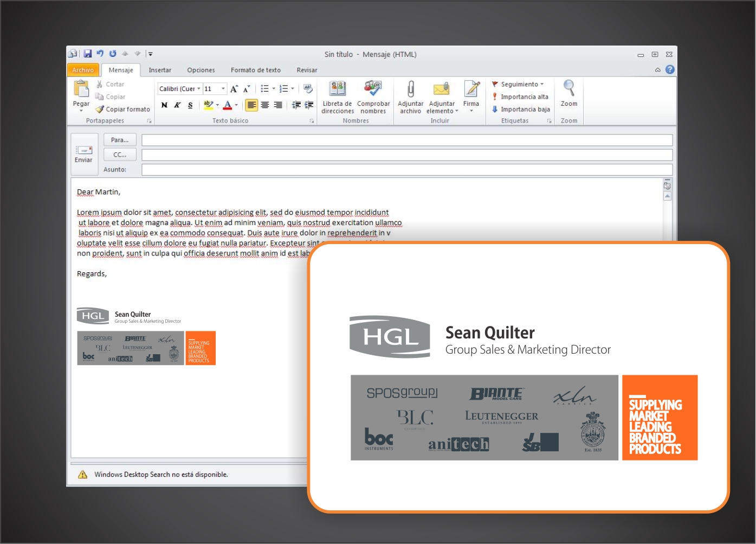The width and height of the screenshot is (756, 544).
Task: Switch to the Insertar tab
Action: pos(160,70)
